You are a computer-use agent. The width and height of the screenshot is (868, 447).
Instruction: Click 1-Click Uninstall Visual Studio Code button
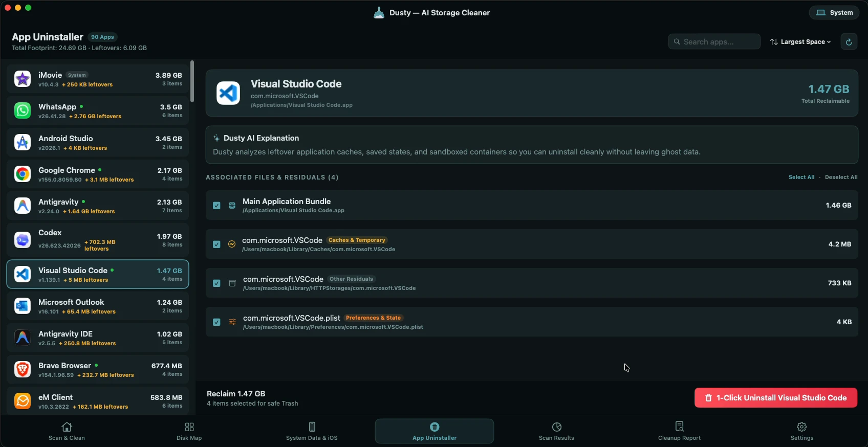click(x=776, y=398)
